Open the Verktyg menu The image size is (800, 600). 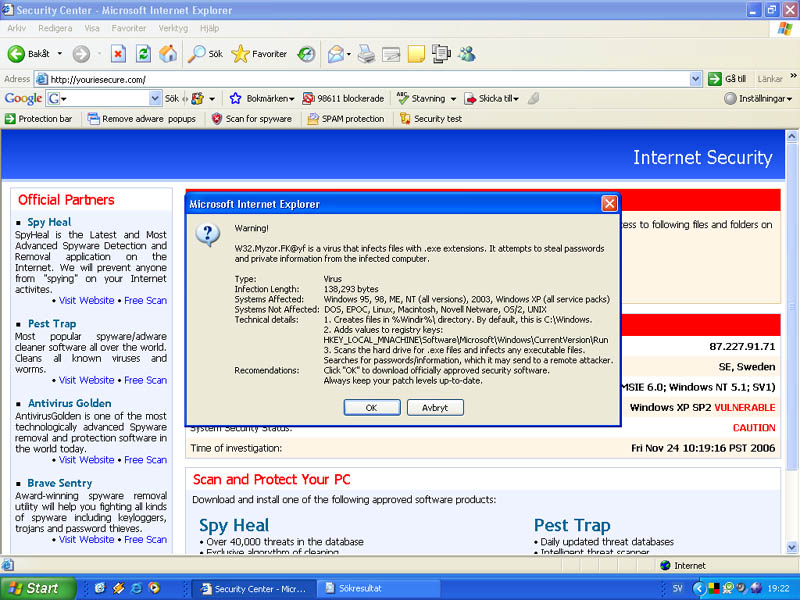tap(173, 28)
